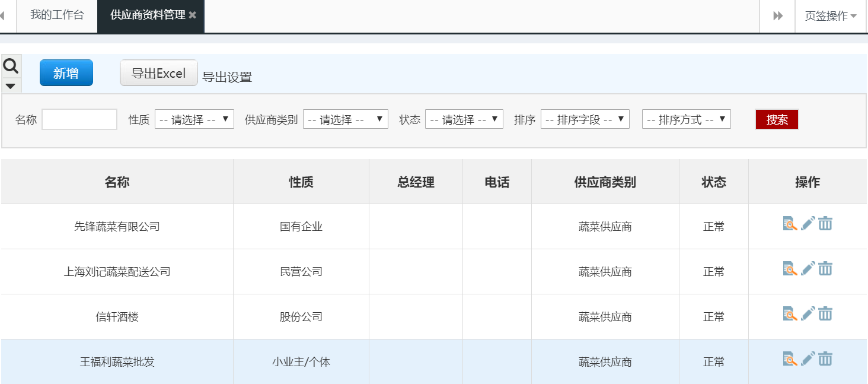The height and width of the screenshot is (384, 868).
Task: Switch to the 我的工作台 tab
Action: tap(57, 15)
